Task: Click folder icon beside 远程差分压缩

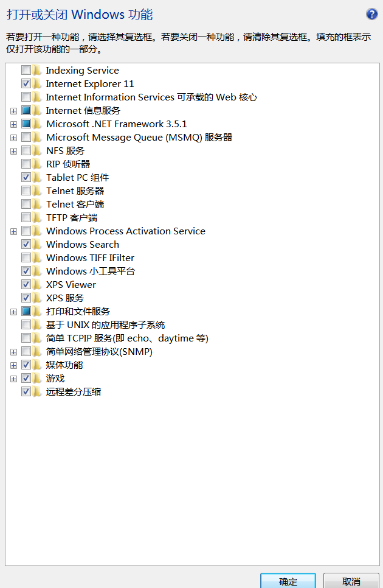Action: click(x=38, y=392)
